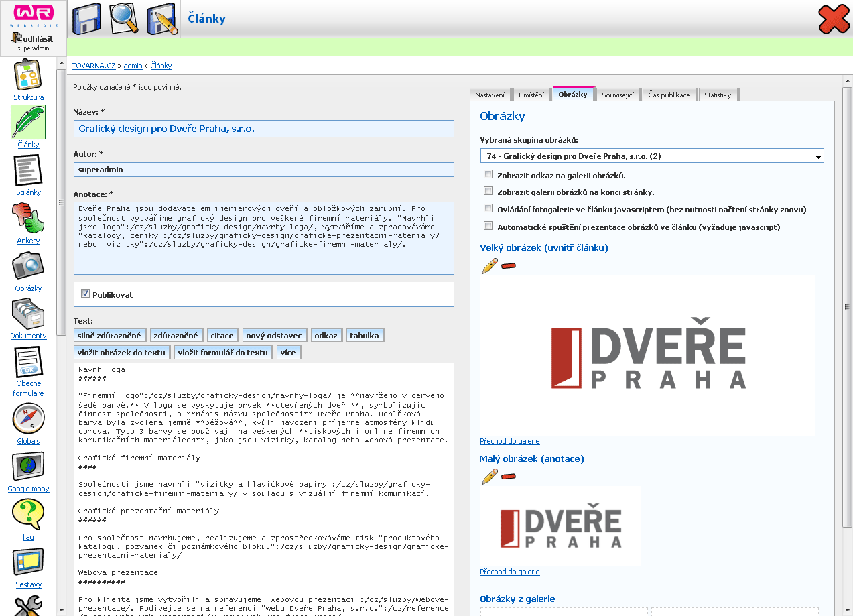Open the admin breadcrumb link
The height and width of the screenshot is (616, 853).
(133, 66)
